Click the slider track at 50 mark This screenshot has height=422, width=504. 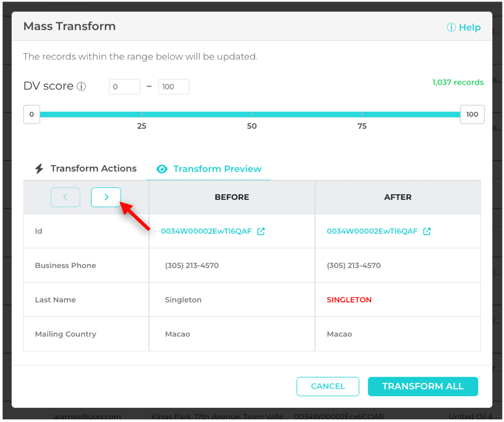(x=252, y=114)
